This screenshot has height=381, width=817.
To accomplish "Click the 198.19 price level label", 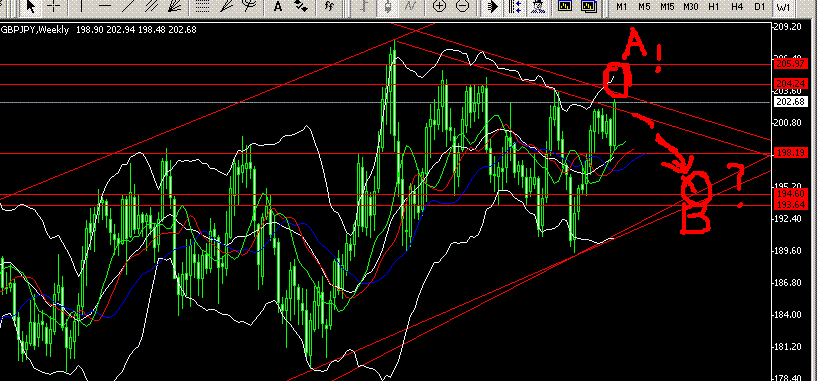I will [x=790, y=154].
